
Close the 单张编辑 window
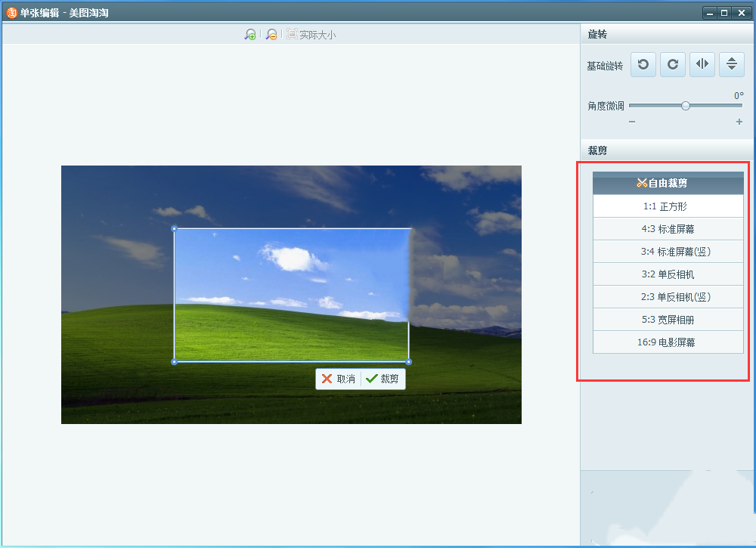click(x=742, y=13)
